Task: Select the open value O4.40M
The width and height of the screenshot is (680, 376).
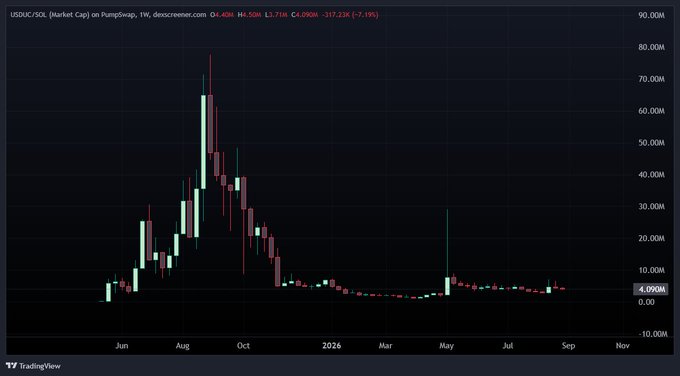Action: (x=222, y=15)
